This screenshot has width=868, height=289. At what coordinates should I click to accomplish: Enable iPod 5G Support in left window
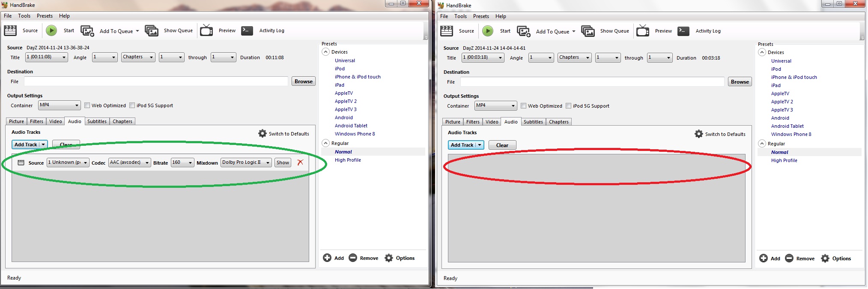(x=132, y=105)
